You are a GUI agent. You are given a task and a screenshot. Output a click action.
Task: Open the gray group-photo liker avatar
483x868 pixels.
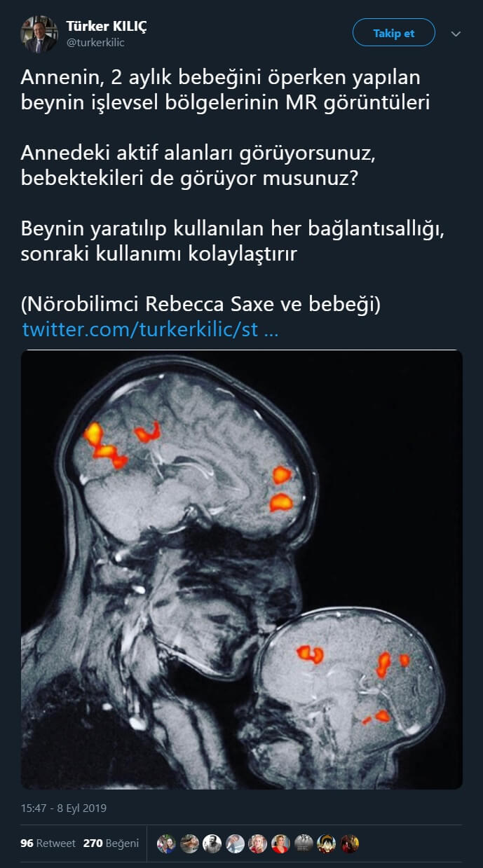click(304, 843)
